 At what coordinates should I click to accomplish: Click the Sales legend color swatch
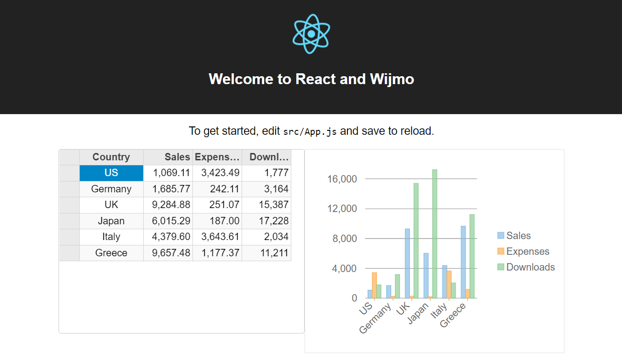(x=501, y=236)
